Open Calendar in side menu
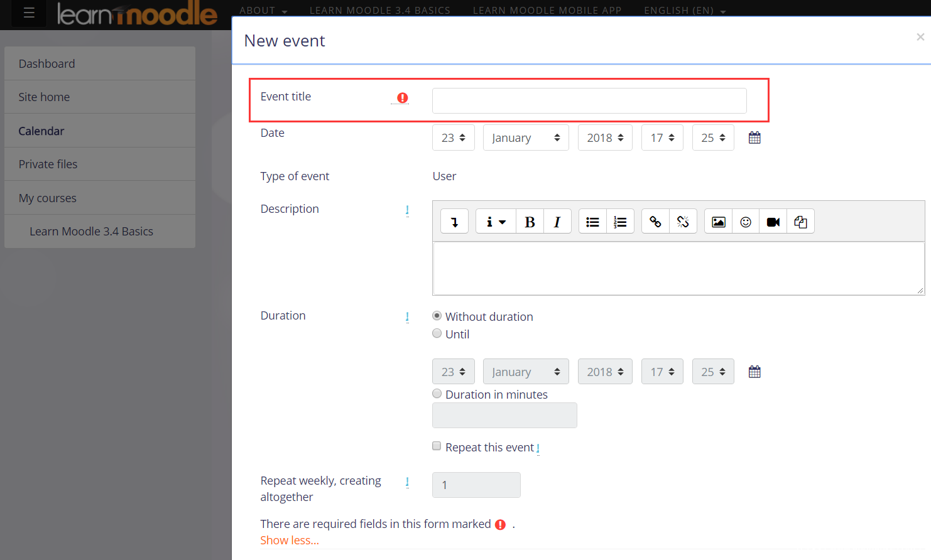931x560 pixels. (x=100, y=131)
